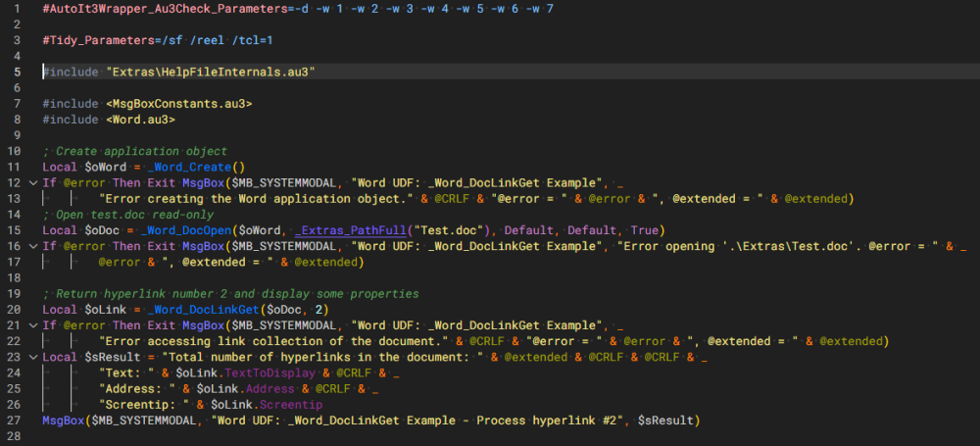Screen dimensions: 980x446
Task: Click the TextToDisplay property on line 24
Action: click(x=269, y=373)
